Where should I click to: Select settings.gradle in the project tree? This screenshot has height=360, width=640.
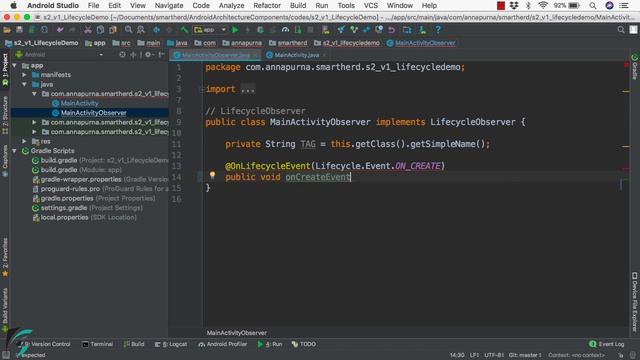[x=87, y=208]
